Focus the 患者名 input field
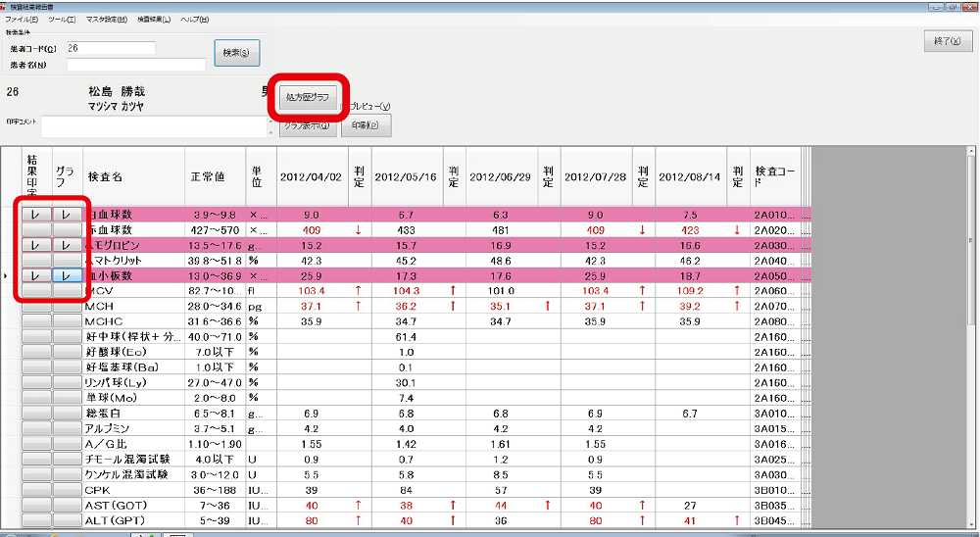Viewport: 980px width, 537px height. pos(135,65)
